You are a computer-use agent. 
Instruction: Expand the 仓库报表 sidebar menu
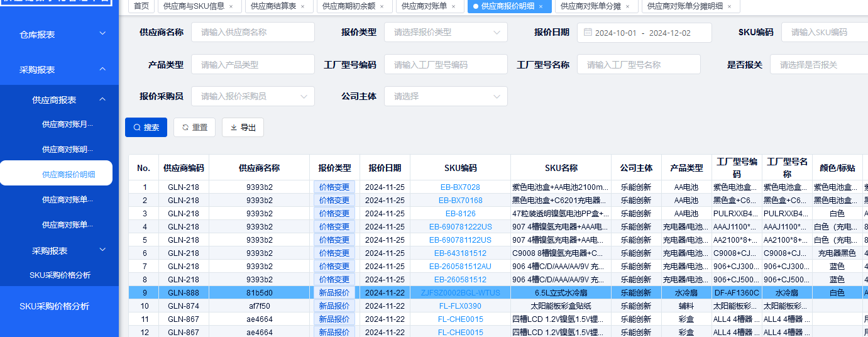pos(59,35)
